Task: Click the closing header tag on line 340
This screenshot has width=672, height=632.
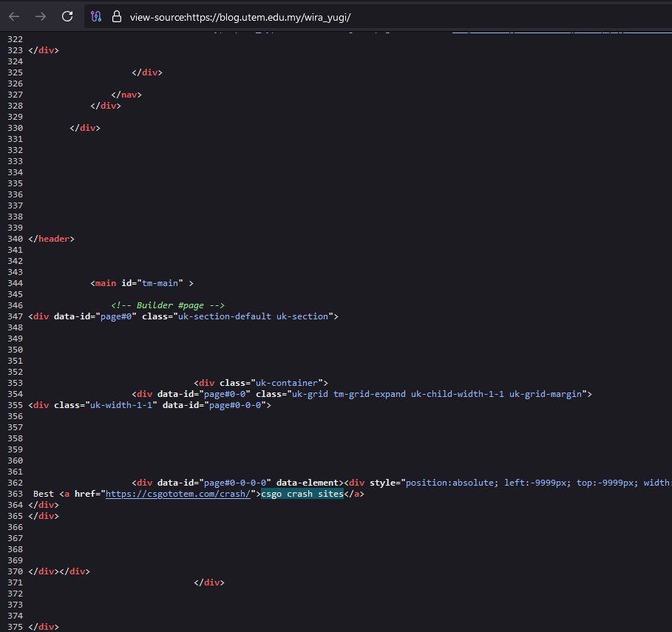Action: 52,239
